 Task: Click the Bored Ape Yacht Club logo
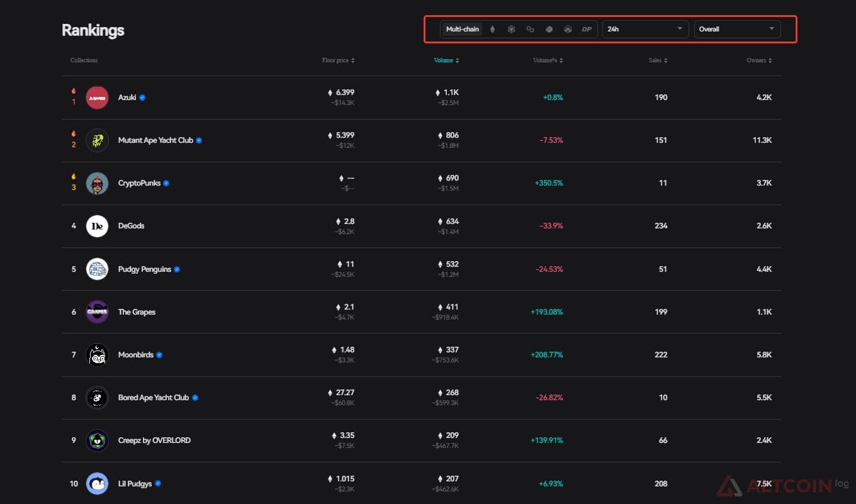point(97,398)
